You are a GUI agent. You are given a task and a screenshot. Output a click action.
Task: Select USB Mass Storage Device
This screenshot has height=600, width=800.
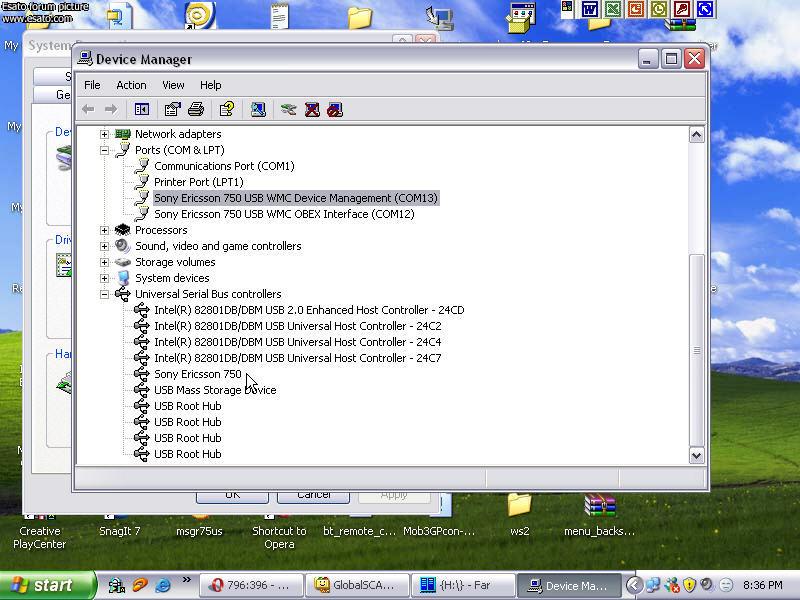click(x=215, y=390)
